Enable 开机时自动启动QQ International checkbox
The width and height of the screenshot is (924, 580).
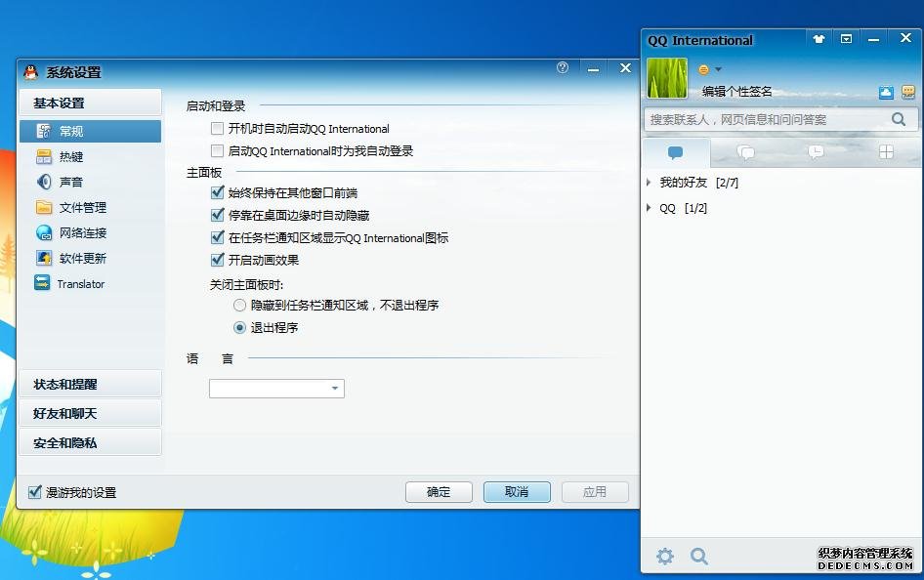pyautogui.click(x=218, y=128)
